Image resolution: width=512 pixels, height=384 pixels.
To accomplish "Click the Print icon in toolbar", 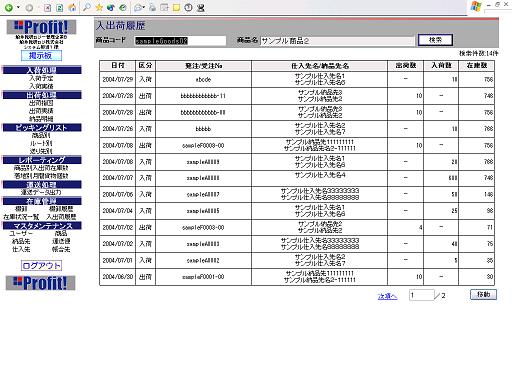I will pos(152,7).
